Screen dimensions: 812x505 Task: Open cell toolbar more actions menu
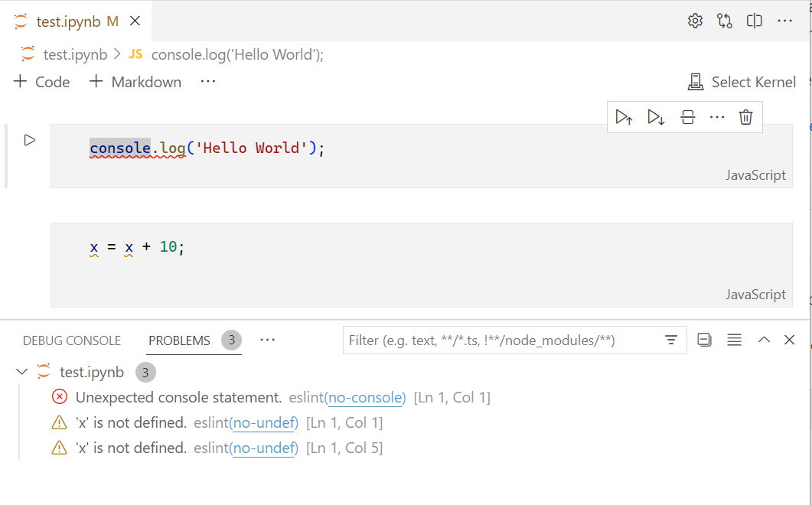coord(716,117)
